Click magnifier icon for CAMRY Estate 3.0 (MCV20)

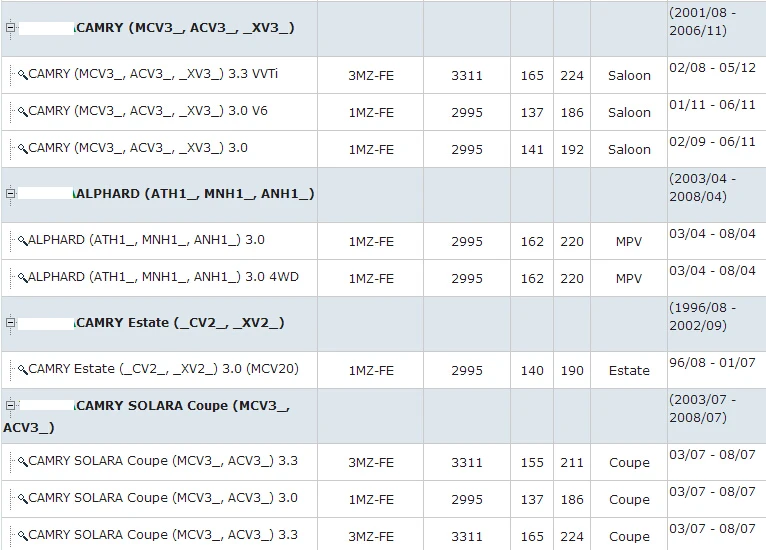(22, 370)
